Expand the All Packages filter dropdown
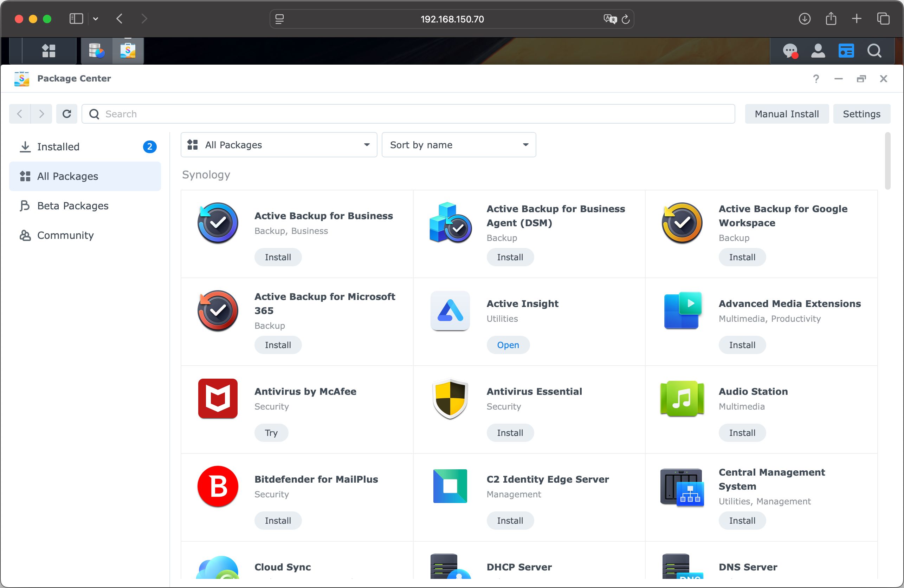This screenshot has height=588, width=904. coord(278,145)
